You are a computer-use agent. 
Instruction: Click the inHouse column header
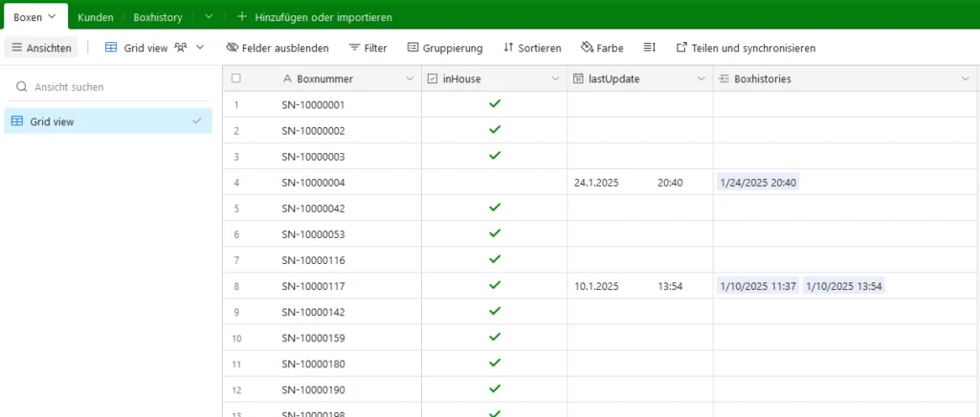click(495, 78)
